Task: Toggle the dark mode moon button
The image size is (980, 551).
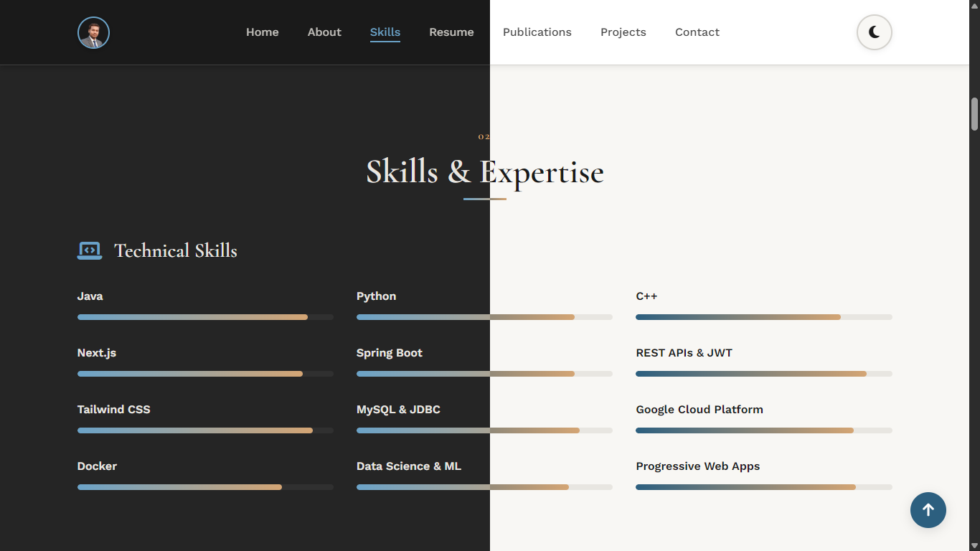Action: coord(875,32)
